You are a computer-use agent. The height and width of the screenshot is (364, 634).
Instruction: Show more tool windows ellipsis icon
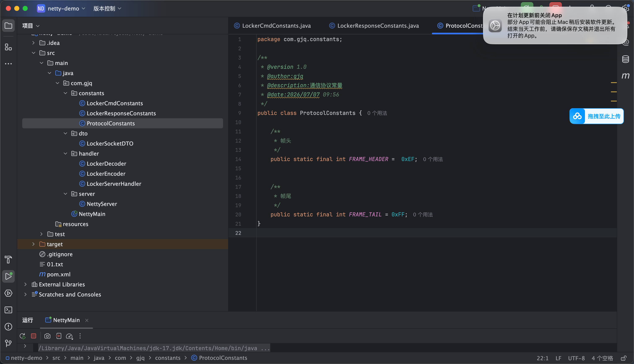pyautogui.click(x=9, y=64)
